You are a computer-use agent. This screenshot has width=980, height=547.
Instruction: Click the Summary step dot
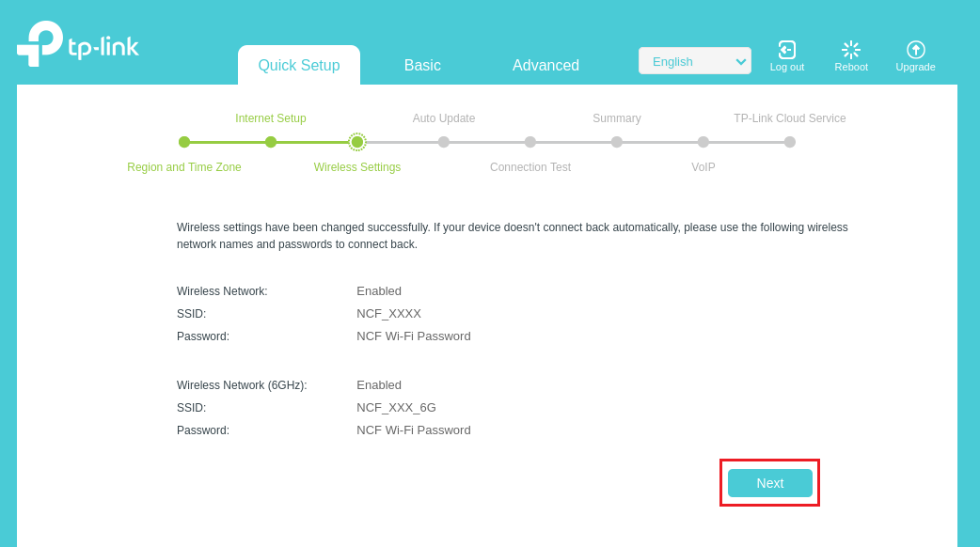[x=617, y=142]
